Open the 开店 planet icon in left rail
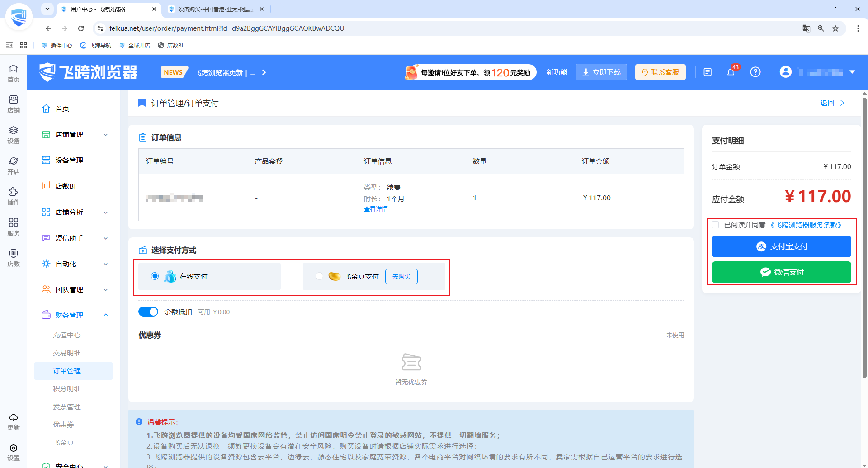This screenshot has width=868, height=468. pos(14,165)
